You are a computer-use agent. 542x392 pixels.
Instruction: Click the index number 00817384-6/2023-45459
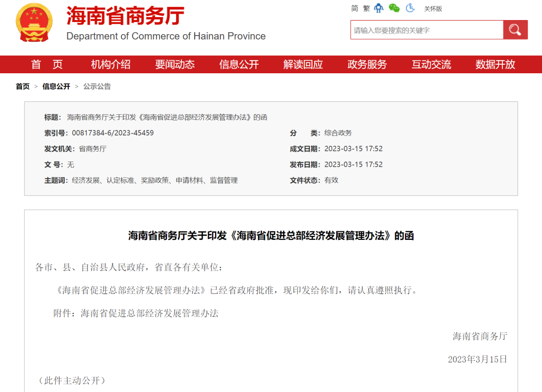pyautogui.click(x=113, y=133)
